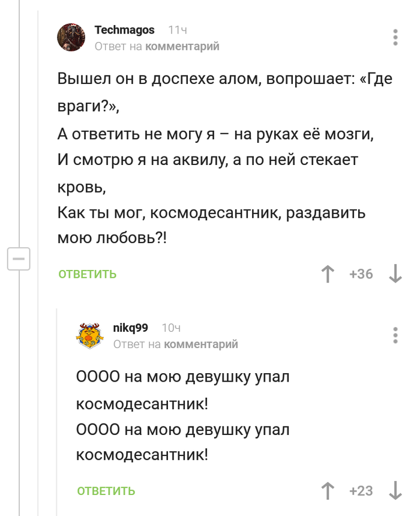420x516 pixels.
Task: Open three-dot menu on Techmagos comment
Action: pos(395,37)
